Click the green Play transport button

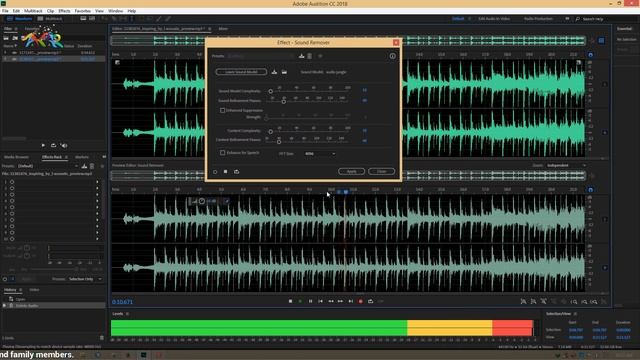pos(300,301)
